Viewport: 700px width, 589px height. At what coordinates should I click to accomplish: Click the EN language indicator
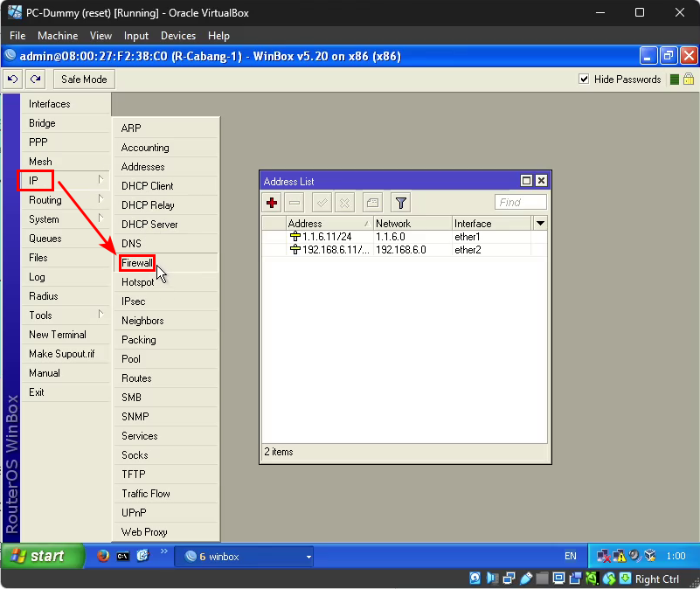[570, 557]
